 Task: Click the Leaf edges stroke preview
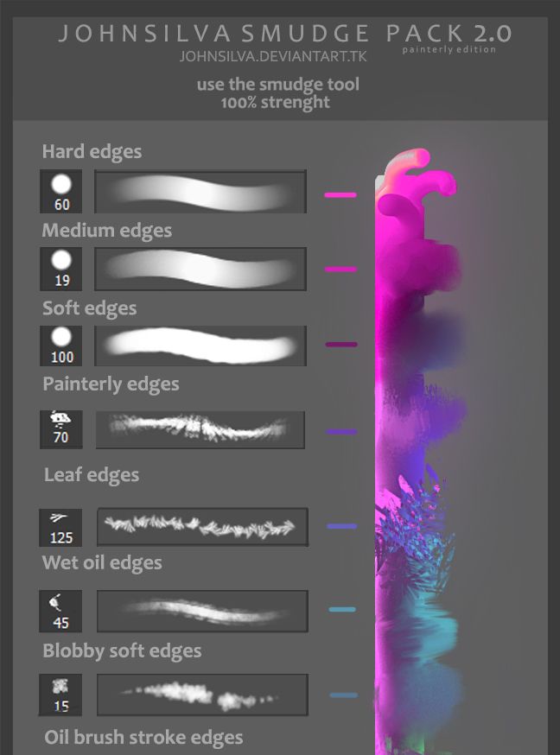(x=202, y=526)
